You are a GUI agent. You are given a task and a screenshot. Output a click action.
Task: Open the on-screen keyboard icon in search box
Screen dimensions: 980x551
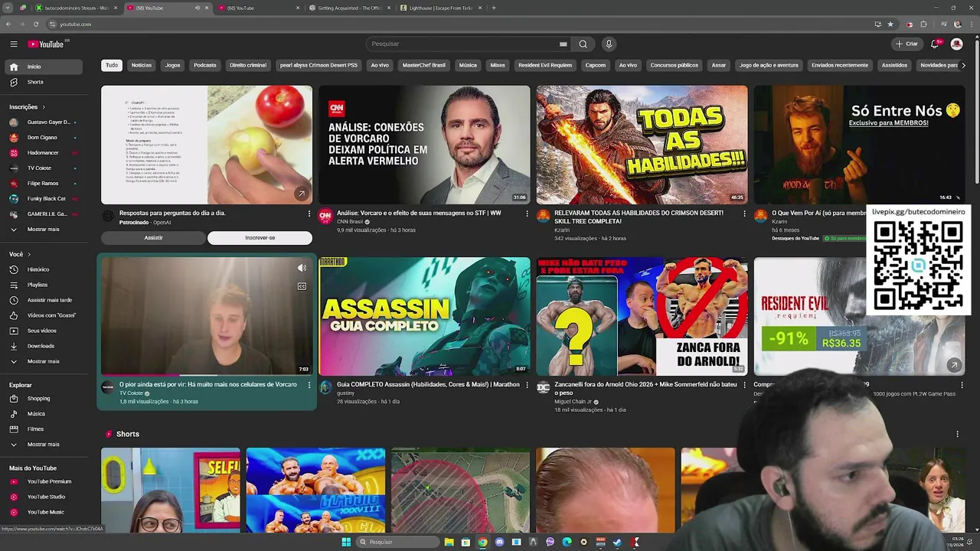click(x=563, y=44)
